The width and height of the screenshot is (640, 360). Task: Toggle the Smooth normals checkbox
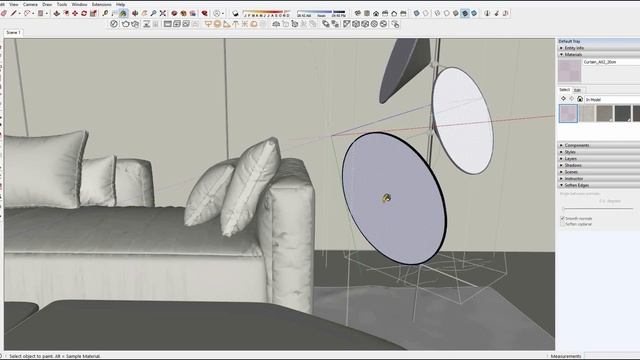[562, 219]
